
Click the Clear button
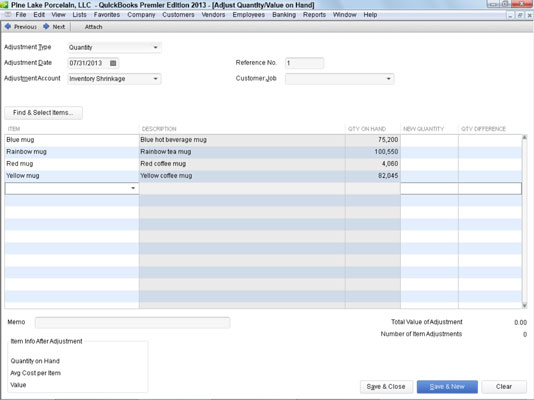[504, 387]
